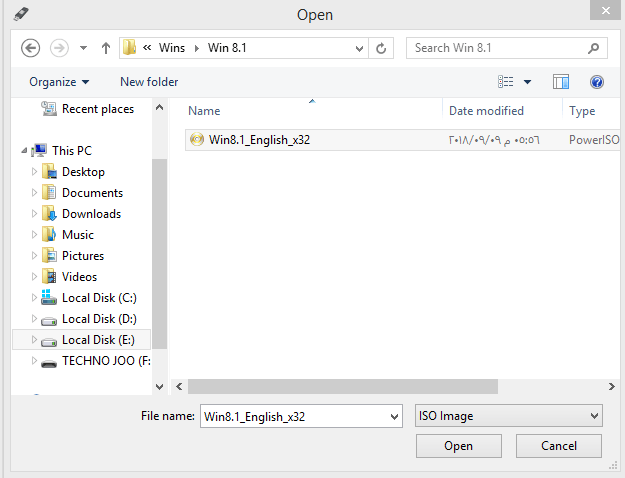Click the Open button
The height and width of the screenshot is (478, 625).
[x=458, y=446]
